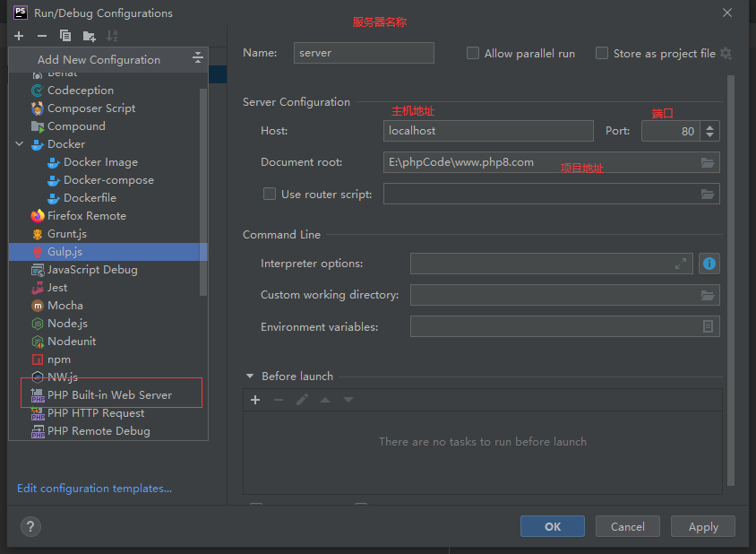Screen dimensions: 756x554
Task: Select JavaScript Debug configuration type
Action: pos(108,269)
